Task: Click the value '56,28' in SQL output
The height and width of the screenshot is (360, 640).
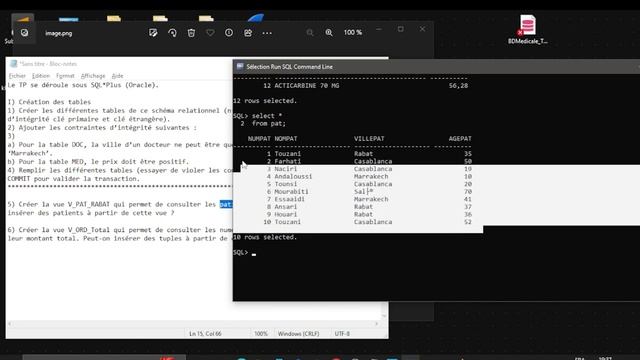Action: [458, 86]
